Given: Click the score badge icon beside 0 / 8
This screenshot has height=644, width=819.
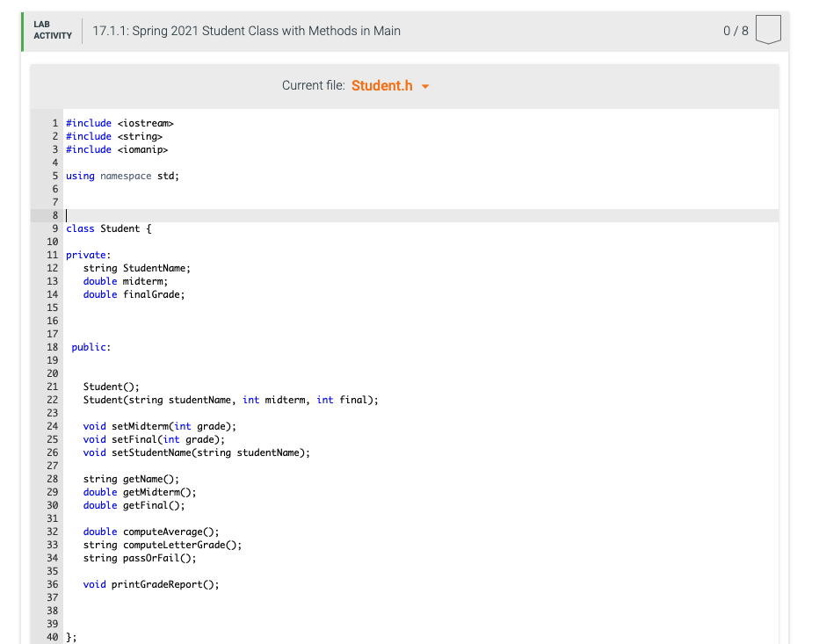Looking at the screenshot, I should 768,30.
